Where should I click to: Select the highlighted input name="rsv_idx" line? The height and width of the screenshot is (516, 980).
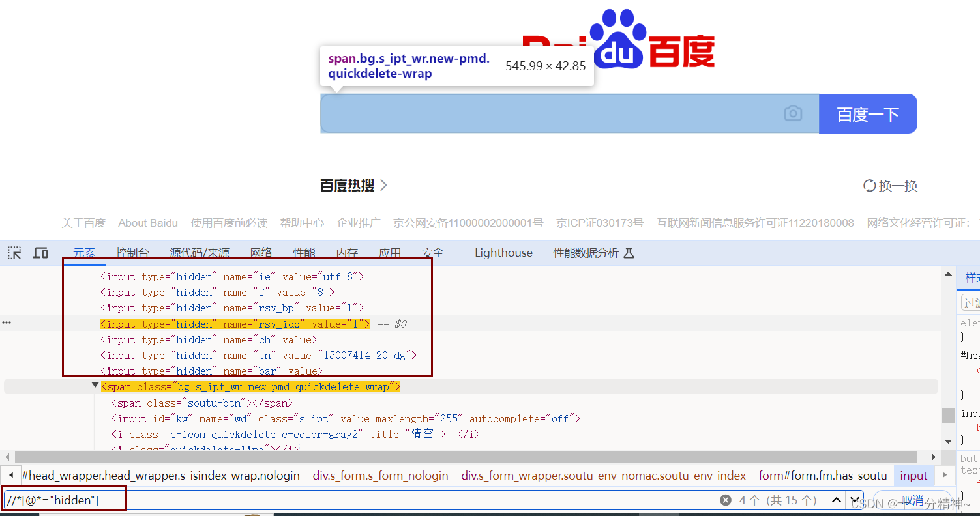(x=235, y=324)
